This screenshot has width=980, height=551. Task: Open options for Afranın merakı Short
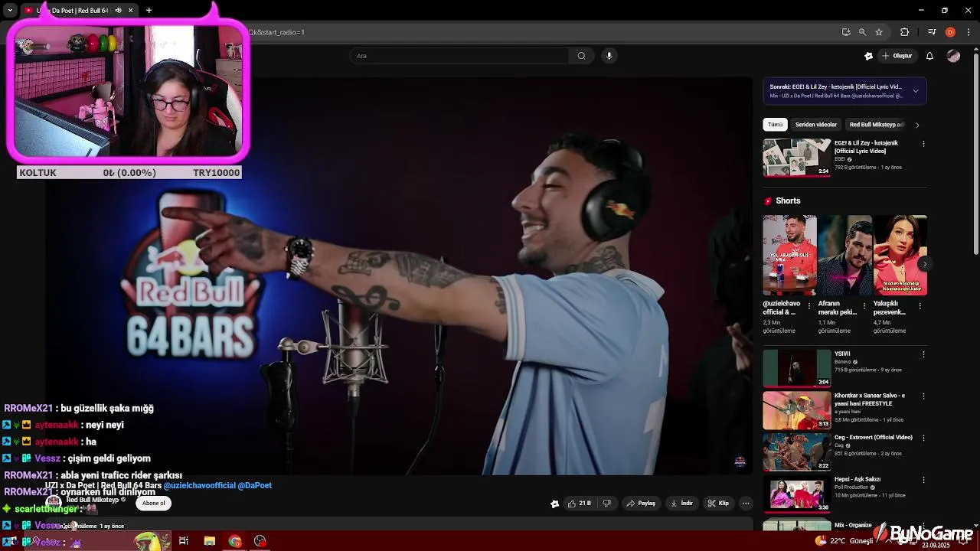[864, 306]
